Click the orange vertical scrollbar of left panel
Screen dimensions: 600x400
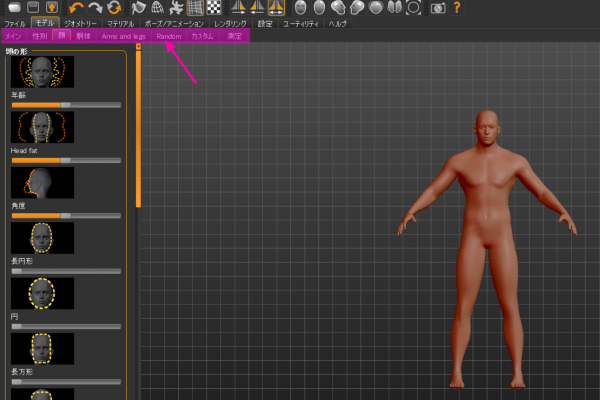138,128
